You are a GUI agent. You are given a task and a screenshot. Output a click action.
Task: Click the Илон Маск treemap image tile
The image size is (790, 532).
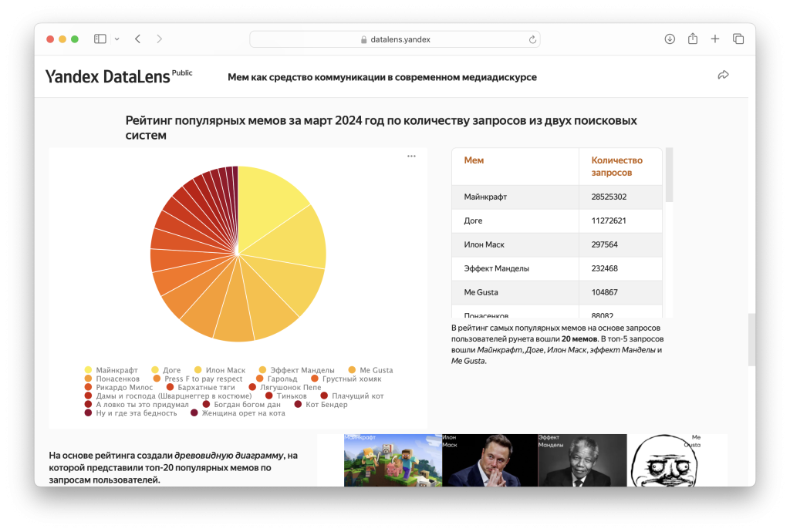point(490,460)
